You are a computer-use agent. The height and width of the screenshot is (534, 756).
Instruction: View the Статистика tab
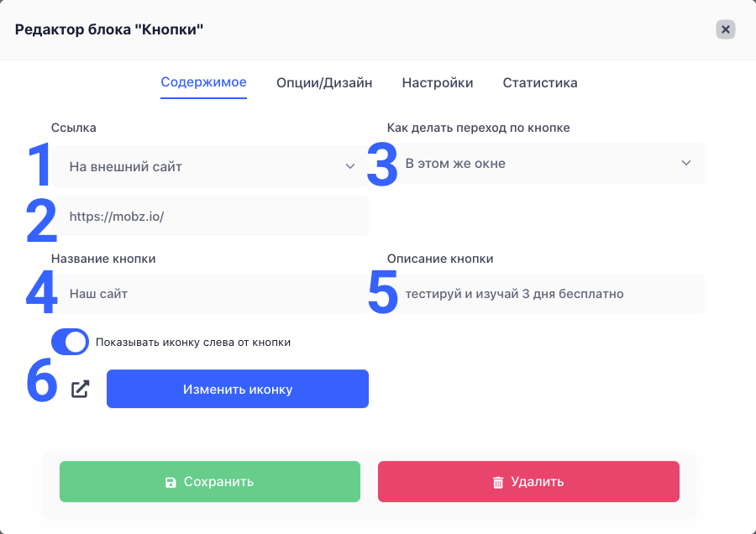click(x=540, y=83)
